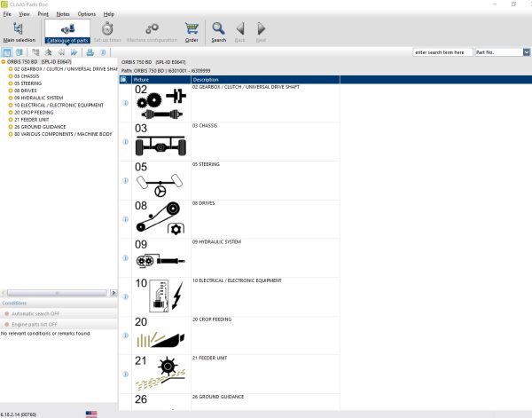
Task: Open picture for 02 Gearbox / Clutch
Action: pos(160,103)
